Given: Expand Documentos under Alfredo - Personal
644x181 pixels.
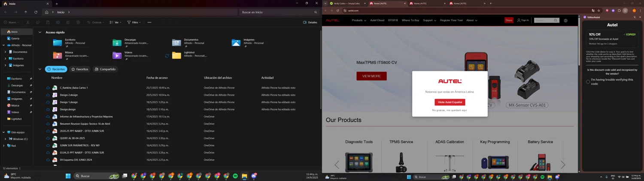Looking at the screenshot, I should tap(5, 52).
